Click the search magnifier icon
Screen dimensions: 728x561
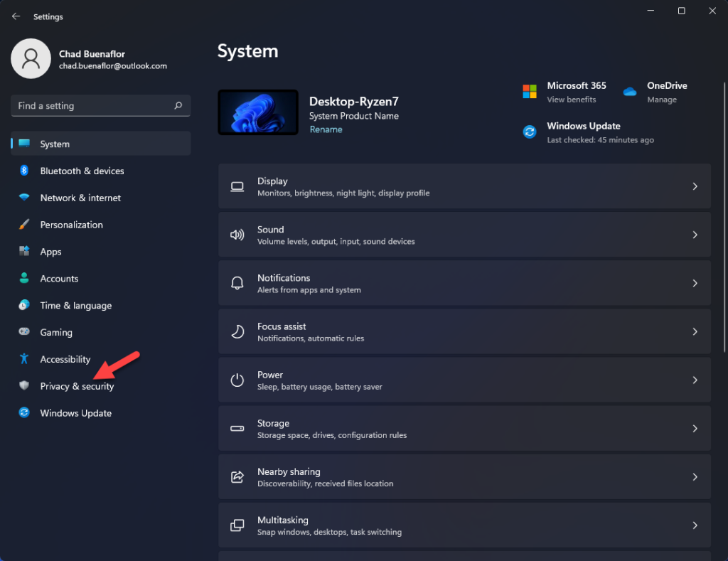[178, 105]
